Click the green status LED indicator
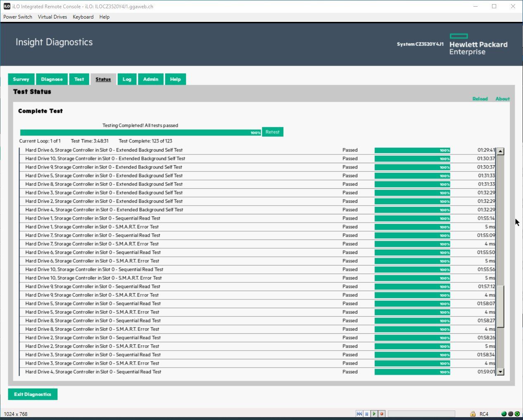This screenshot has width=523, height=420. pos(504,414)
